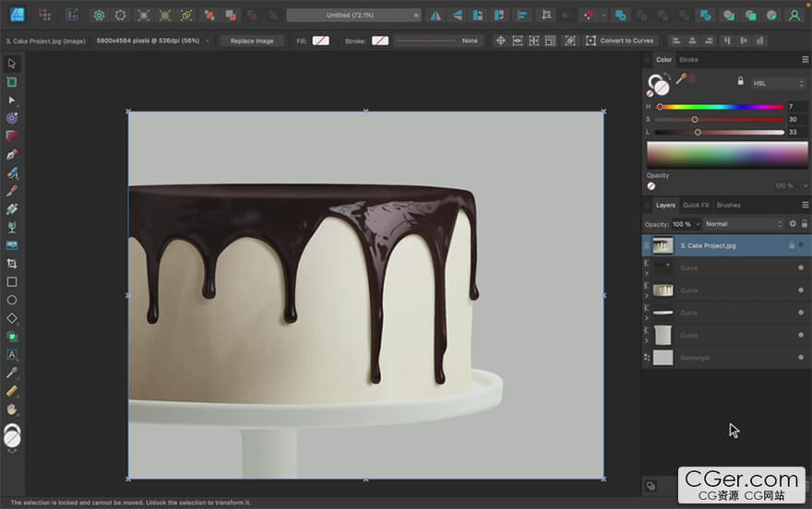812x509 pixels.
Task: Select the Move tool in the toolbox
Action: coord(12,64)
